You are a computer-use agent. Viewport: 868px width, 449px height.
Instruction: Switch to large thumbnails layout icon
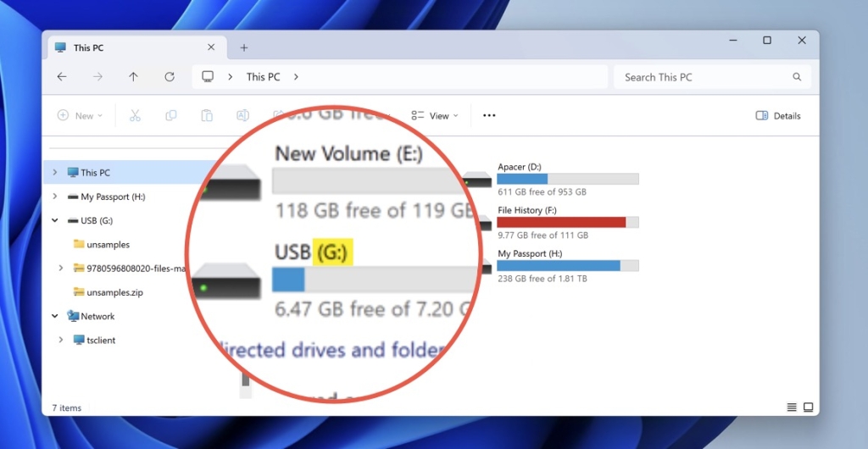coord(808,407)
